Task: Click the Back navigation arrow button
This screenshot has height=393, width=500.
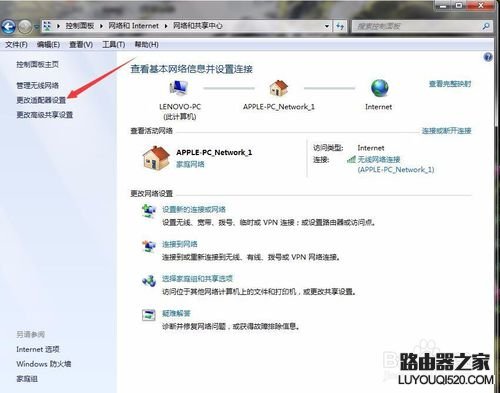Action: click(x=8, y=27)
